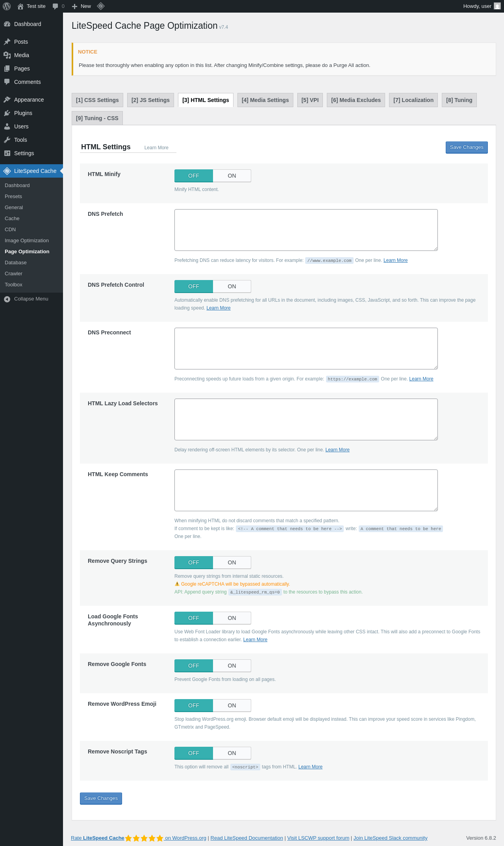This screenshot has width=504, height=846.
Task: Click the Collapse Menu arrow icon
Action: click(7, 299)
